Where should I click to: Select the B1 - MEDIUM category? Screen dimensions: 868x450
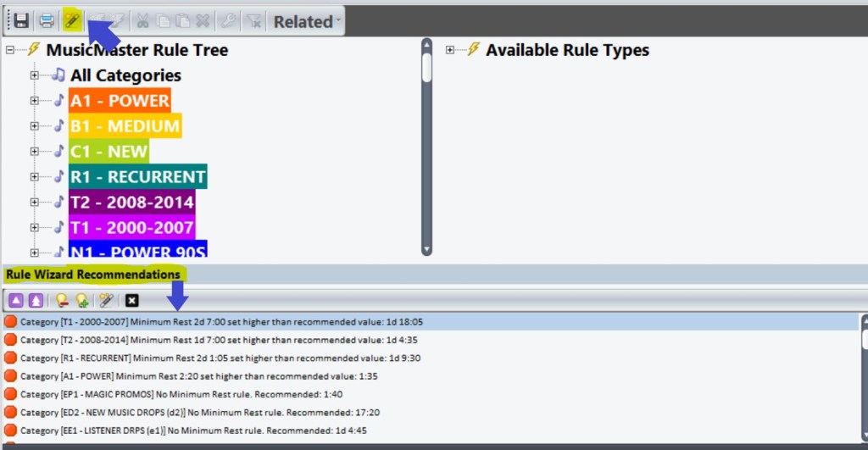point(125,126)
